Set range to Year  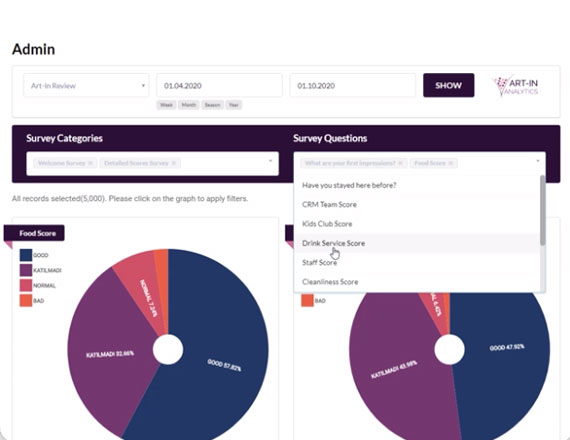(234, 105)
